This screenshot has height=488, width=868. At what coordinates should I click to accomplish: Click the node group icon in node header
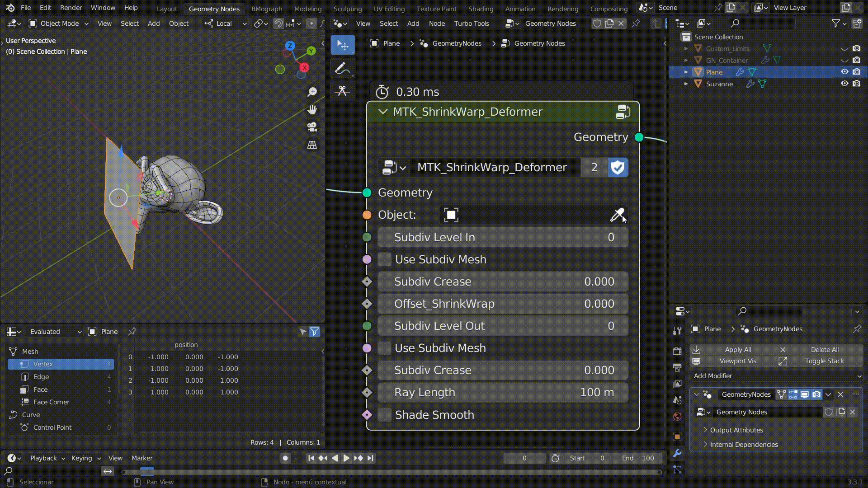coord(623,112)
